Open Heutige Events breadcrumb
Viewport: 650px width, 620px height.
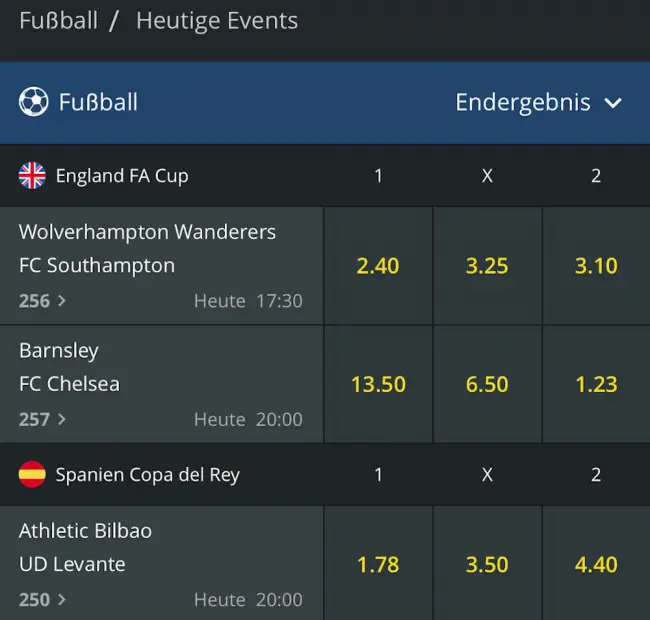point(217,21)
